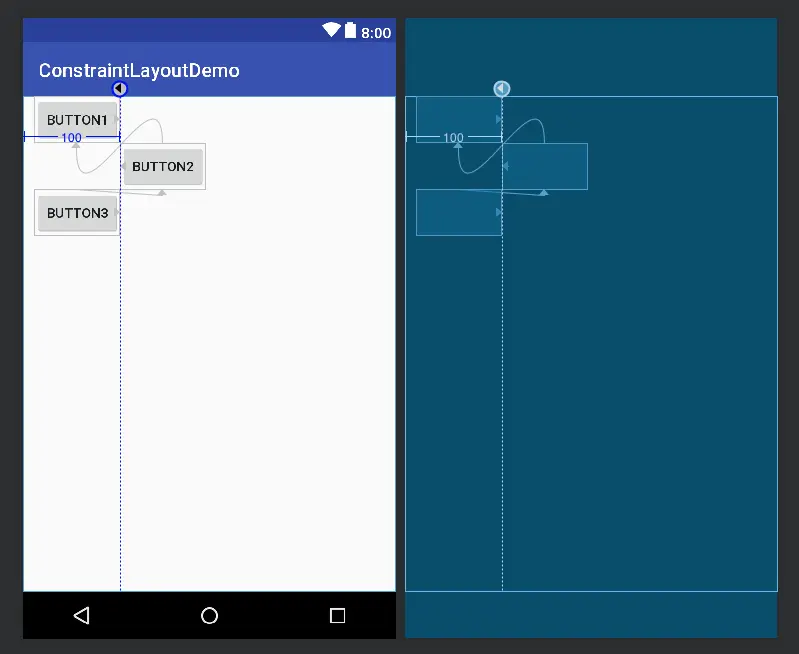Screen dimensions: 799x654
Task: Select the guideline handle in design view
Action: coord(120,89)
